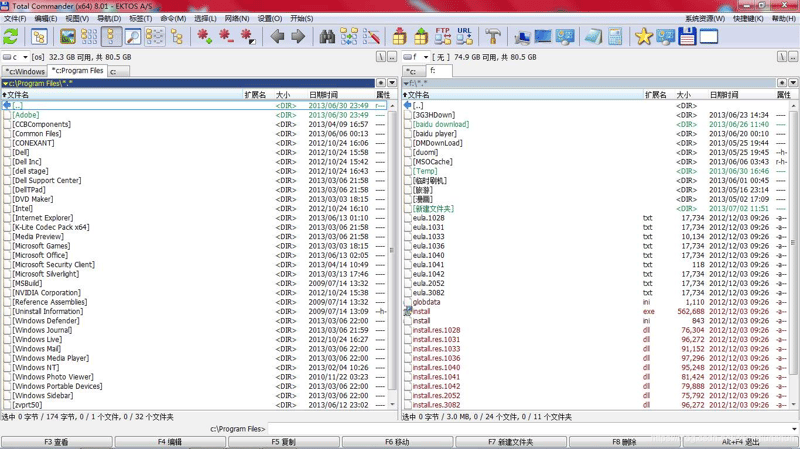This screenshot has width=800, height=449.
Task: Click F4 编辑 button
Action: (x=170, y=442)
